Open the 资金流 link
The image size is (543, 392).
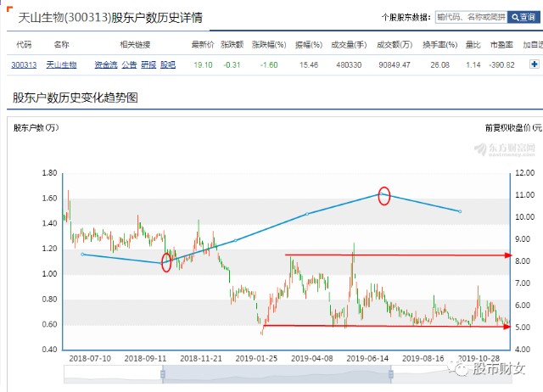(x=106, y=64)
